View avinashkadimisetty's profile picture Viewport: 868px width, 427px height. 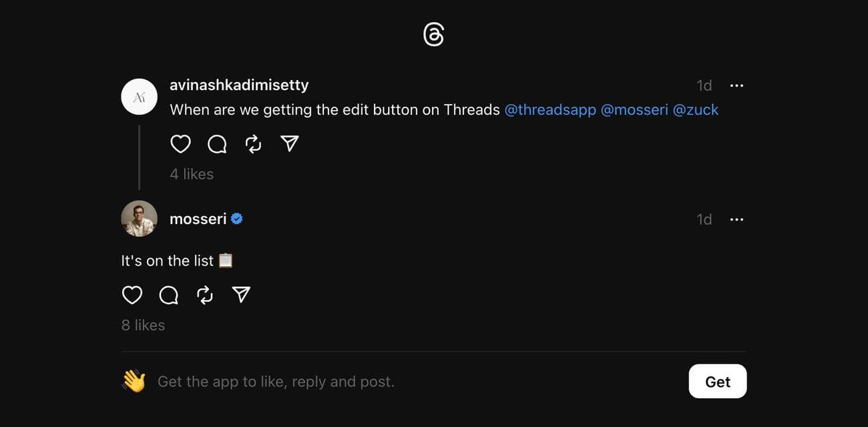point(139,97)
